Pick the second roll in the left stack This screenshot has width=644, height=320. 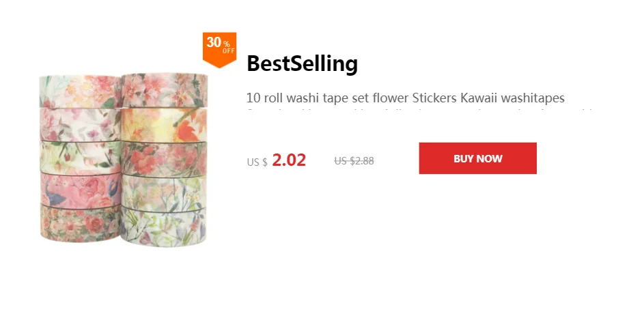click(81, 125)
